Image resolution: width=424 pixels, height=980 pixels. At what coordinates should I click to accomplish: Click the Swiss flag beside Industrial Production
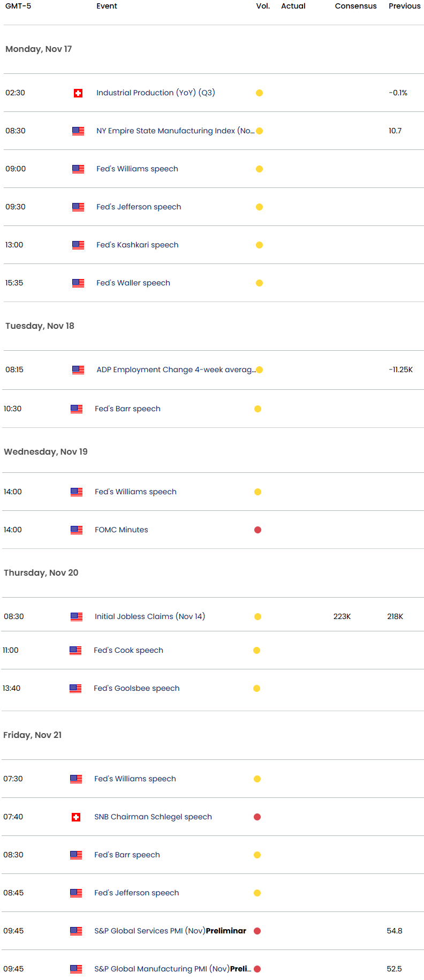pos(78,93)
